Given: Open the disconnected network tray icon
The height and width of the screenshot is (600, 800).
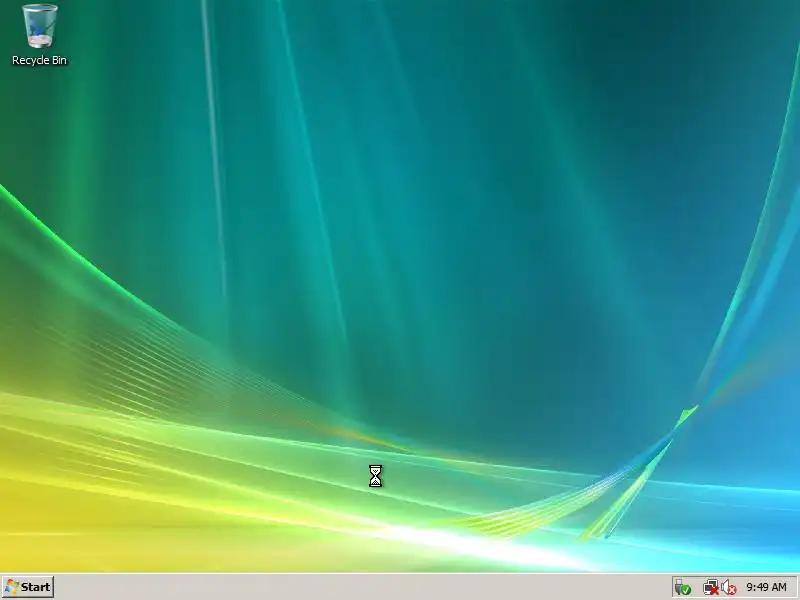Looking at the screenshot, I should (711, 588).
